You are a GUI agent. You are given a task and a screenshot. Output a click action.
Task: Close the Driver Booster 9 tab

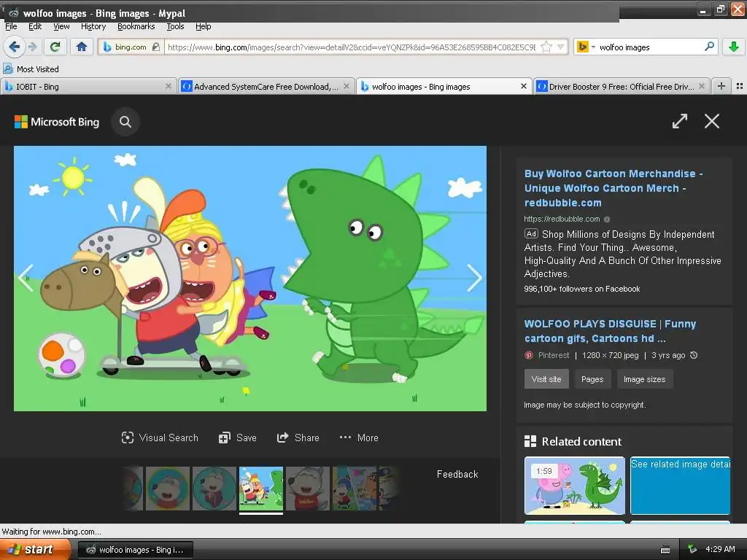click(x=701, y=86)
